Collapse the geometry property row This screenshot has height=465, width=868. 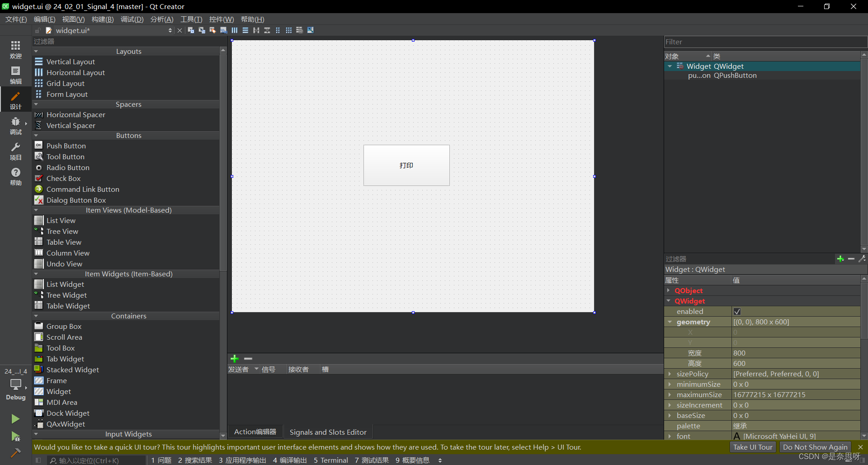tap(670, 322)
